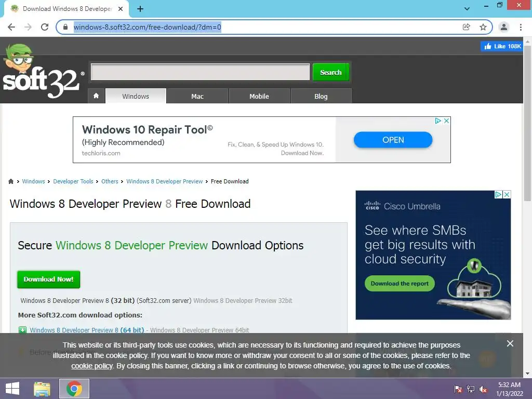Viewport: 532px width, 399px height.
Task: Click AdChoices icon on Repair Tool ad
Action: 438,121
